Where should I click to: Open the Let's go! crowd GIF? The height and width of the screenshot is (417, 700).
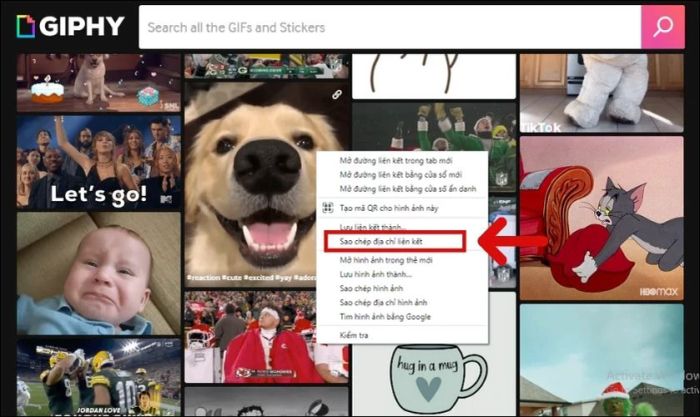click(x=99, y=163)
